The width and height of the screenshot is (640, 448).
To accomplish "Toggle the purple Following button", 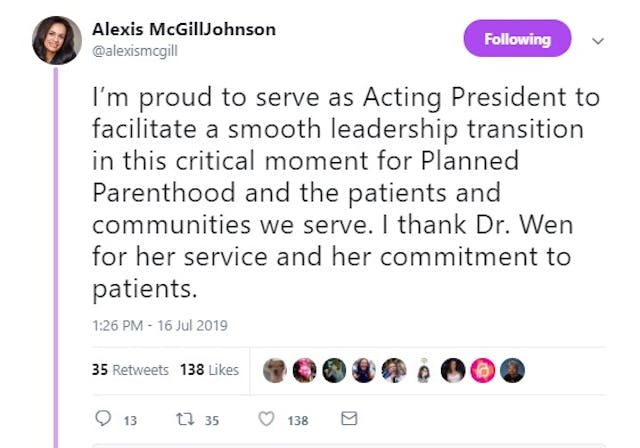I will click(517, 40).
